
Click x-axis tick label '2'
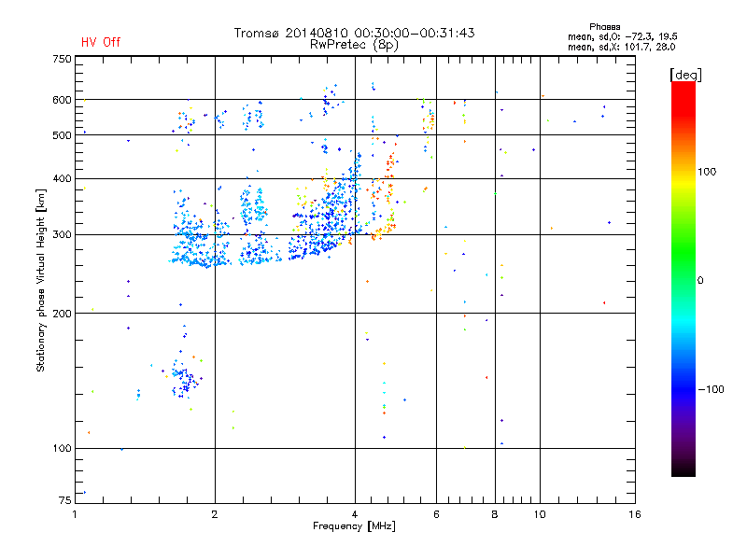[215, 514]
